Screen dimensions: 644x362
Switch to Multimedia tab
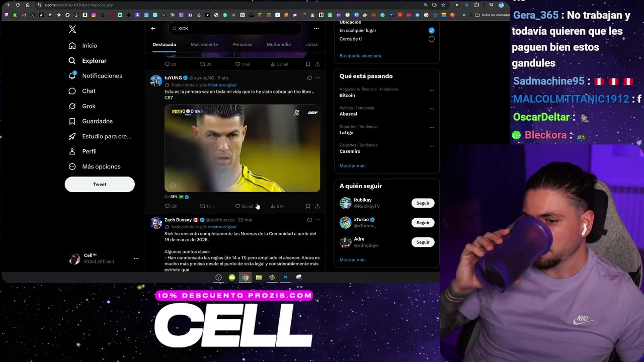click(279, 45)
